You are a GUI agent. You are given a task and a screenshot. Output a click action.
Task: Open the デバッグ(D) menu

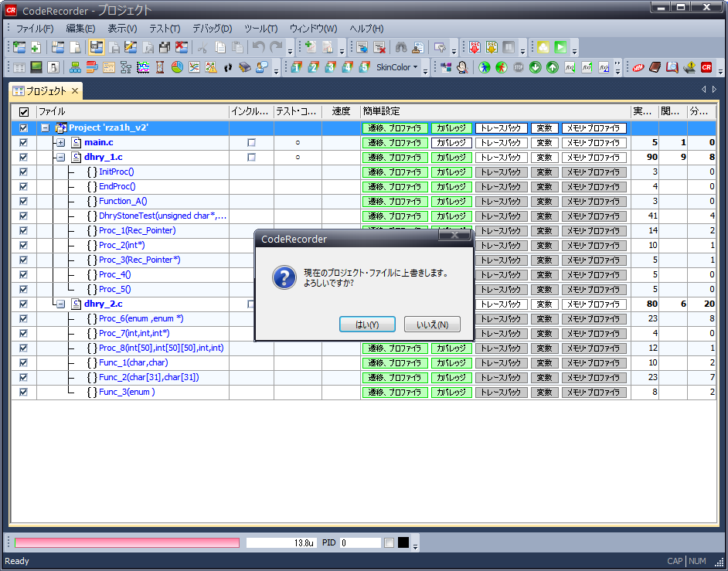(213, 29)
